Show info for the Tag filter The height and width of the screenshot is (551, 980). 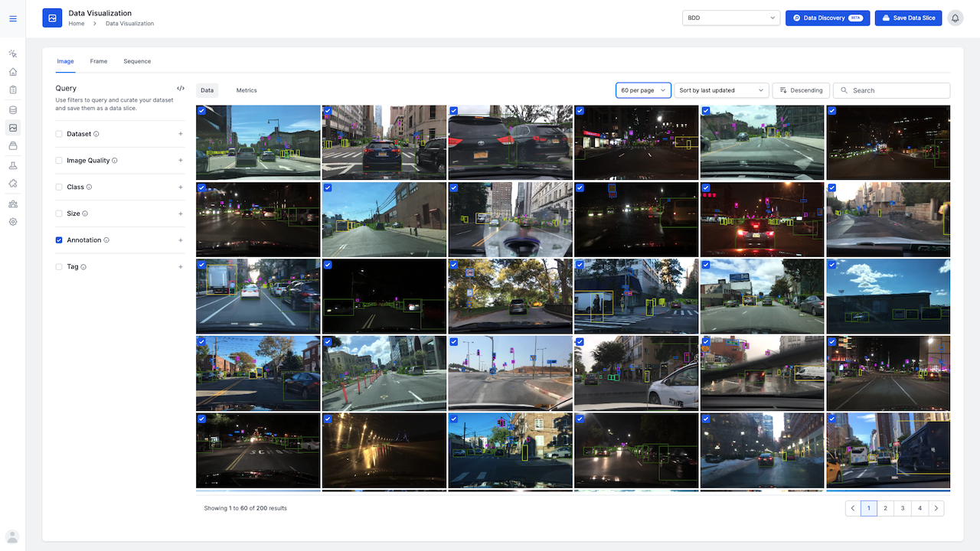[83, 267]
